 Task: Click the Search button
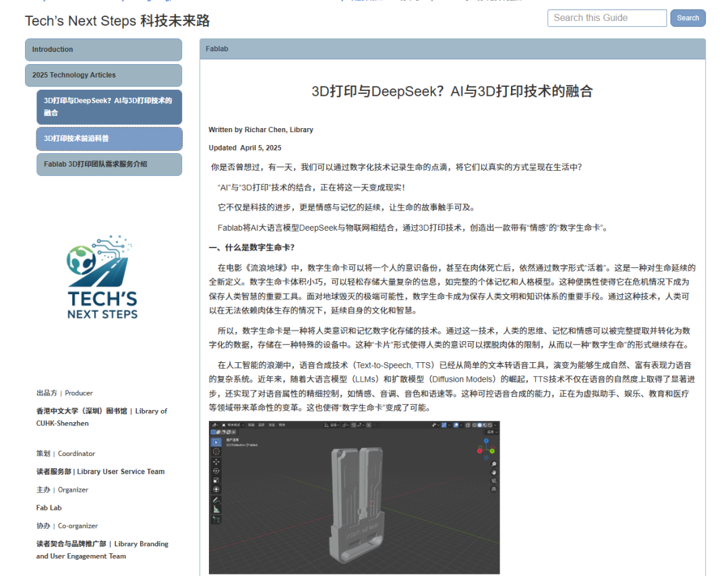[688, 18]
